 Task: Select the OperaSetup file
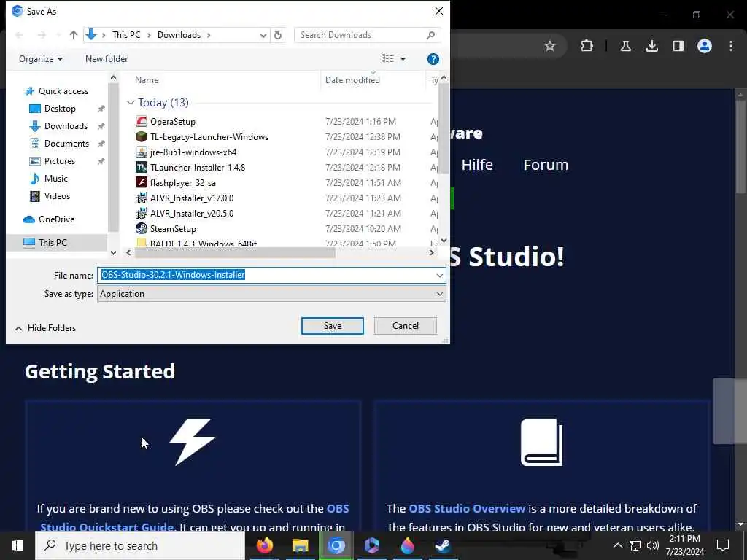[x=172, y=122]
